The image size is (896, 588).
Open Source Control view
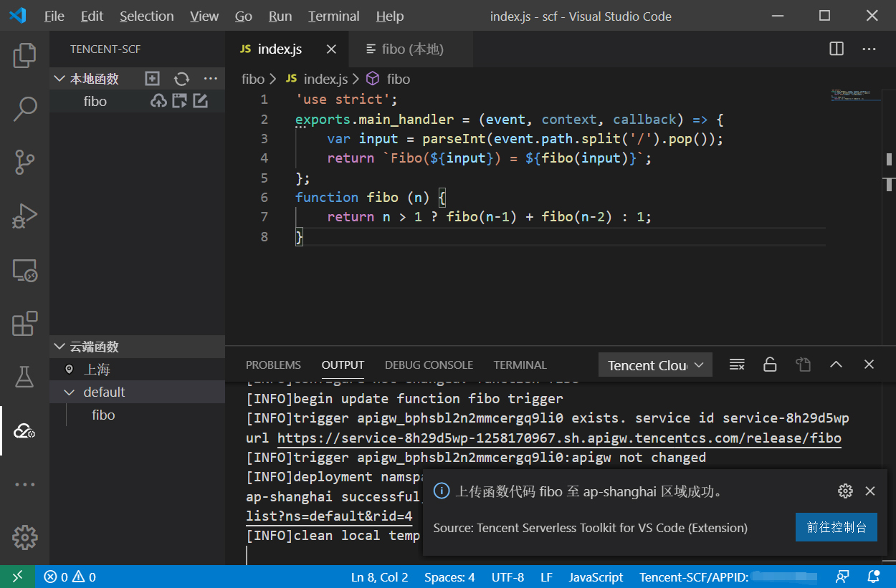[24, 163]
